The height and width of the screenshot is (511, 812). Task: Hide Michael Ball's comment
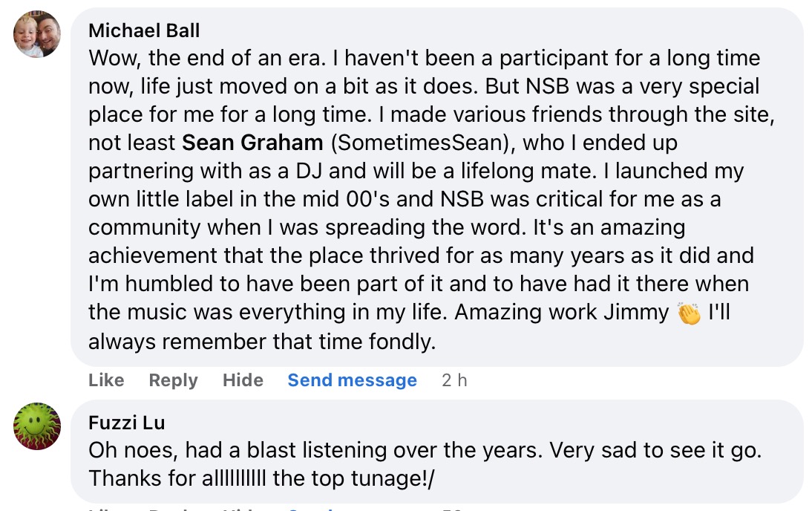point(243,380)
